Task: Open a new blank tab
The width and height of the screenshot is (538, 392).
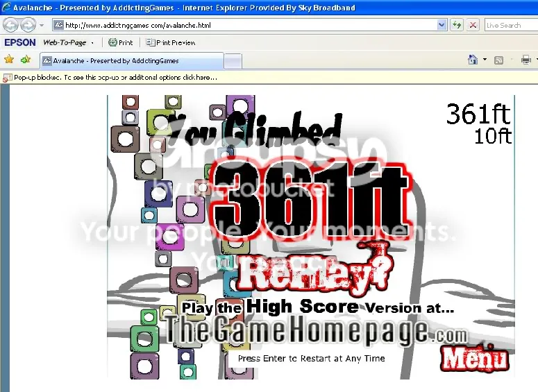Action: click(x=233, y=61)
